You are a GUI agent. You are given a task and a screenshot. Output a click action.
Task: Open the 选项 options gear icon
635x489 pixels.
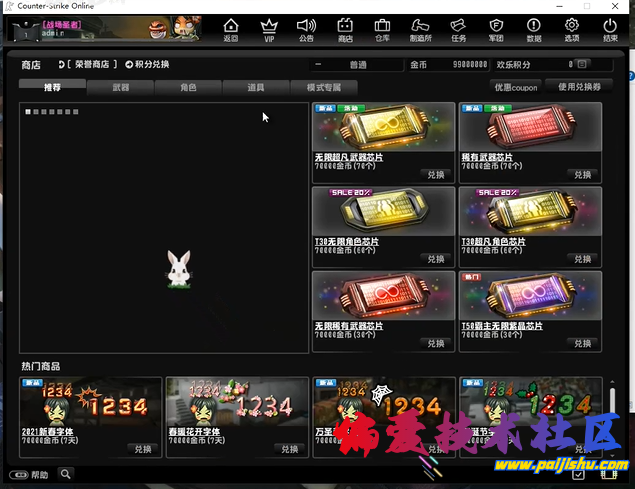tap(572, 30)
